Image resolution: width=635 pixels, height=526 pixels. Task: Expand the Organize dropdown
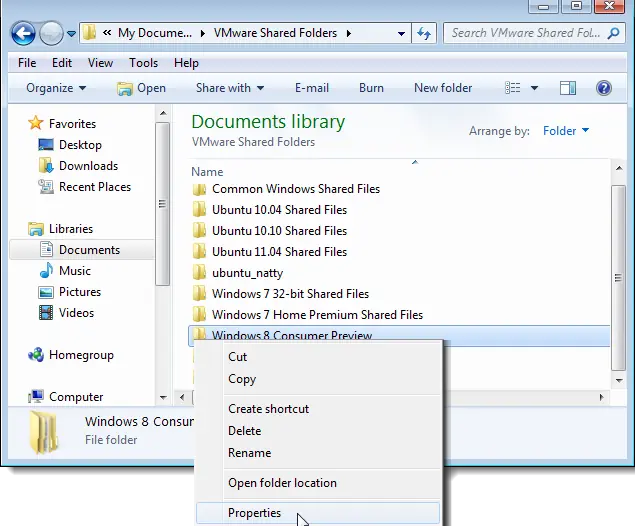pyautogui.click(x=56, y=88)
